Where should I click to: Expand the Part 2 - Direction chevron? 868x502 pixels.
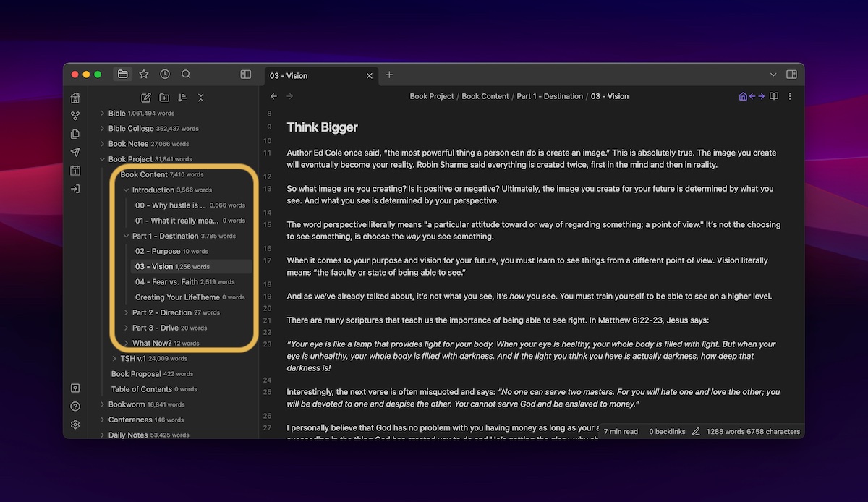tap(126, 312)
